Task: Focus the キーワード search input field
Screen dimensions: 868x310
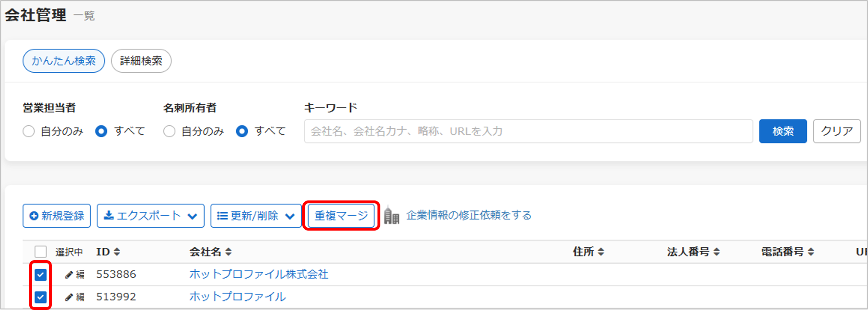Action: 528,131
